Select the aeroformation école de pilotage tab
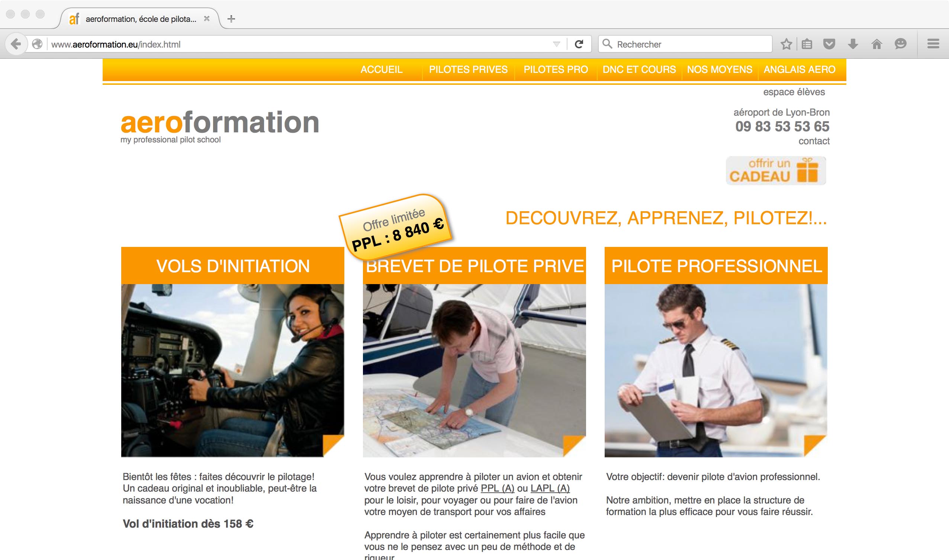Screen dimensions: 949x560 point(139,19)
